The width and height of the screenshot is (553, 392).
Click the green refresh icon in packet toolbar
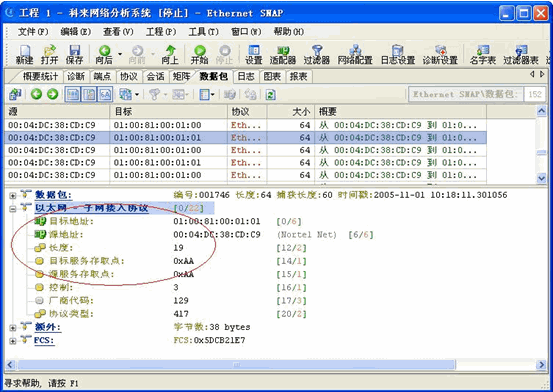[271, 95]
